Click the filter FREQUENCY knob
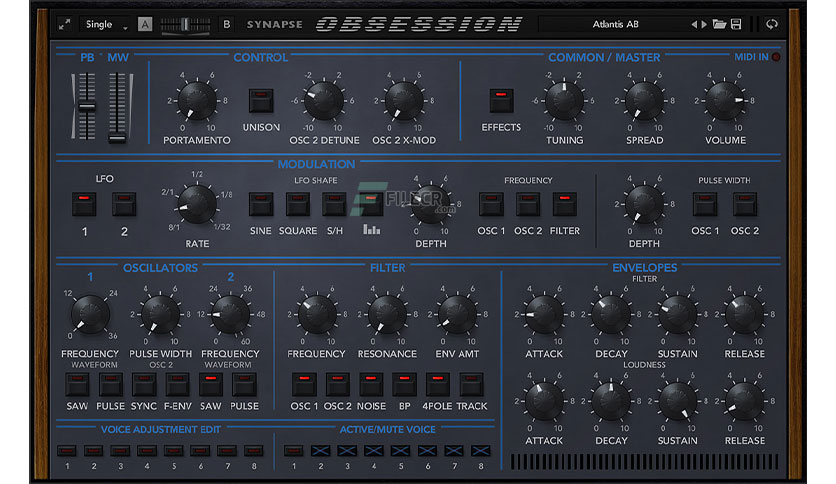 (x=317, y=314)
